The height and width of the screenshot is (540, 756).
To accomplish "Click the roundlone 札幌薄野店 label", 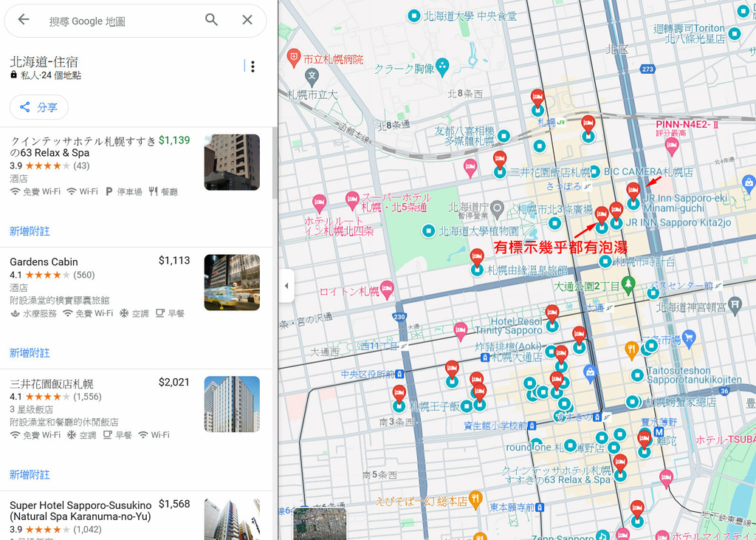I will (554, 448).
